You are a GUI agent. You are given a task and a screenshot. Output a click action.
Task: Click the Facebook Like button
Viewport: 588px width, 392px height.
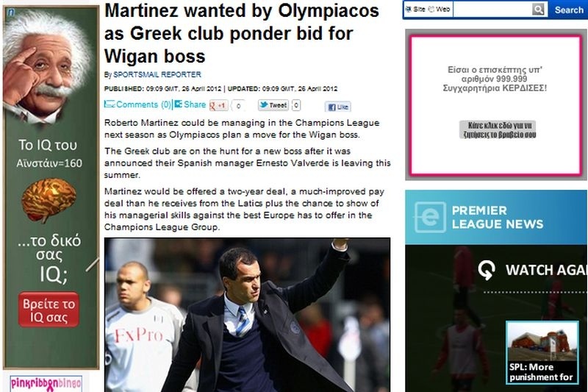(x=338, y=107)
